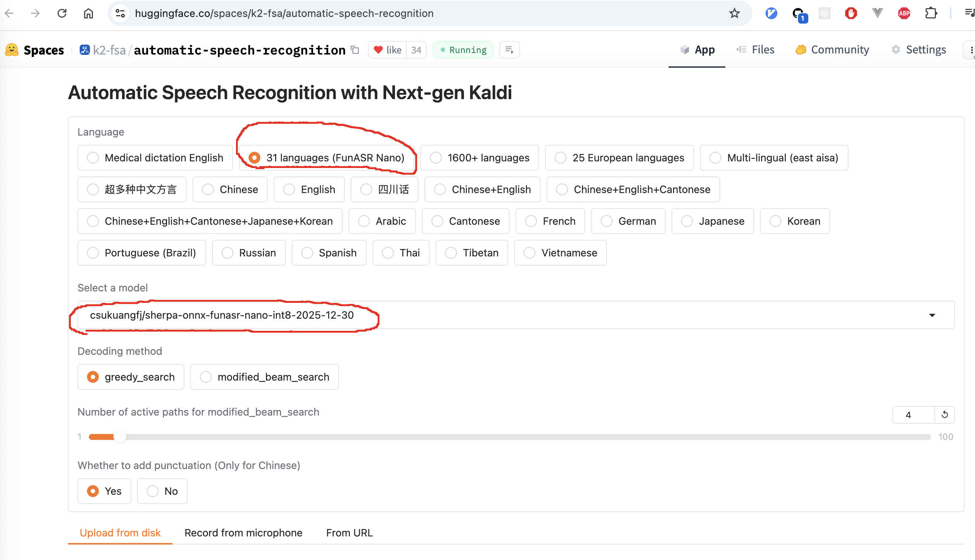The image size is (975, 560).
Task: Open the space logs icon beside Running
Action: [509, 50]
